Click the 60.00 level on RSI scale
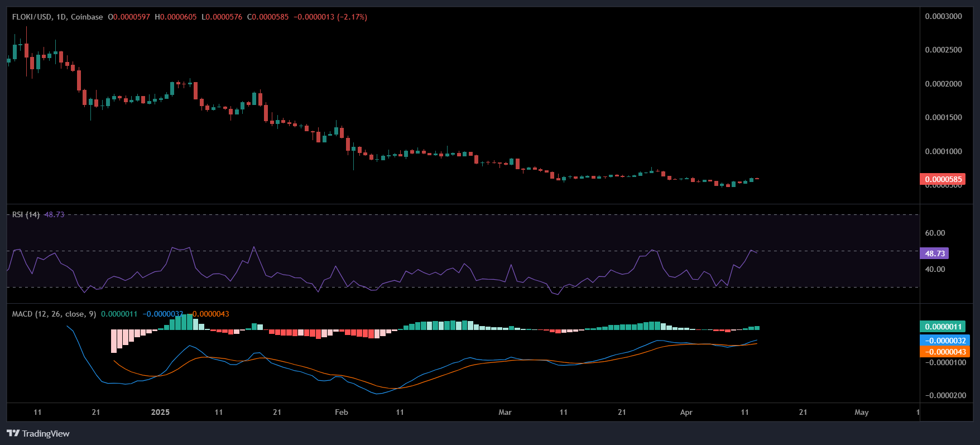The width and height of the screenshot is (980, 445). coord(935,233)
